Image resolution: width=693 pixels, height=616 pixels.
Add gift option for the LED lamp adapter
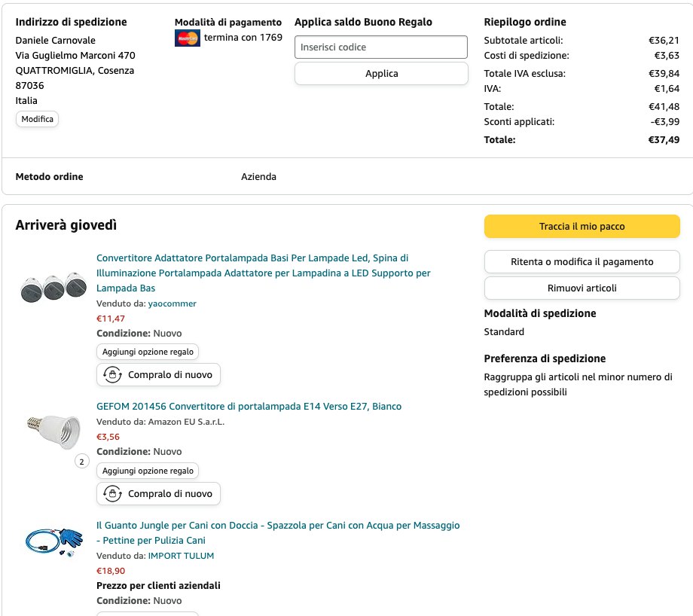pos(148,352)
